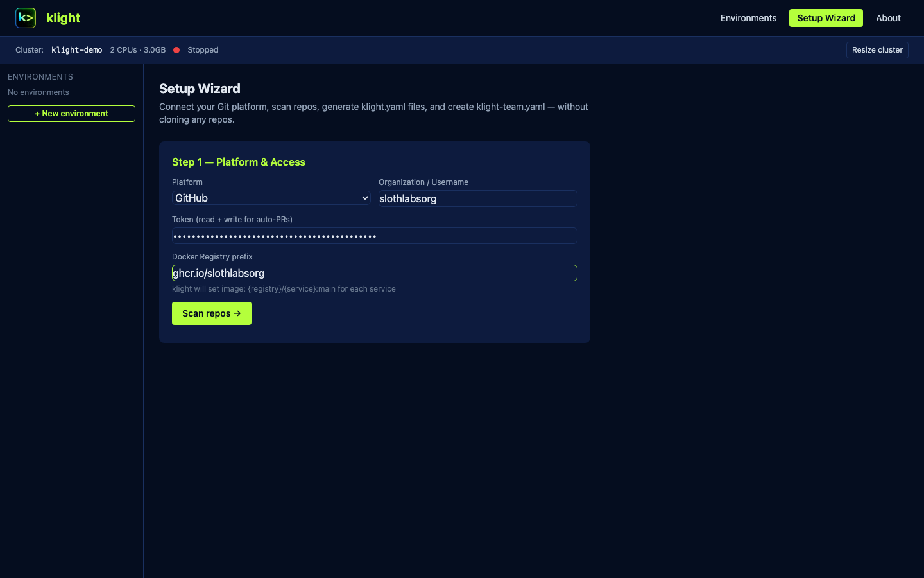Create a new environment from the sidebar
This screenshot has height=578, width=924.
coord(71,114)
